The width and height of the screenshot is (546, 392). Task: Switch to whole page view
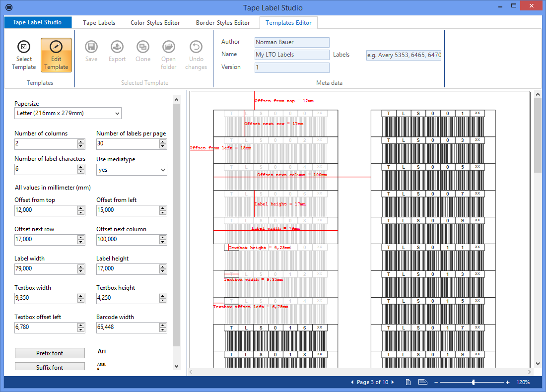pyautogui.click(x=408, y=382)
